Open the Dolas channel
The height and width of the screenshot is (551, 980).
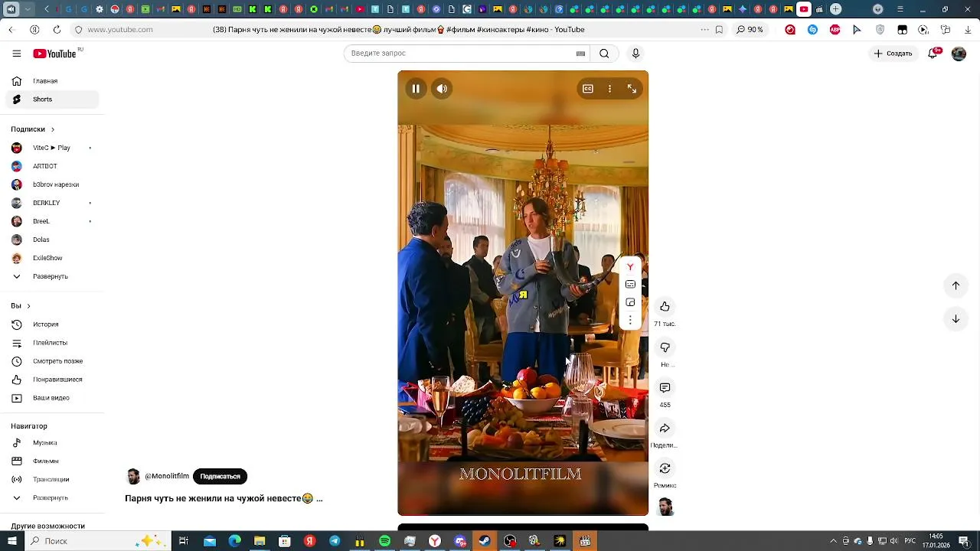click(x=52, y=240)
